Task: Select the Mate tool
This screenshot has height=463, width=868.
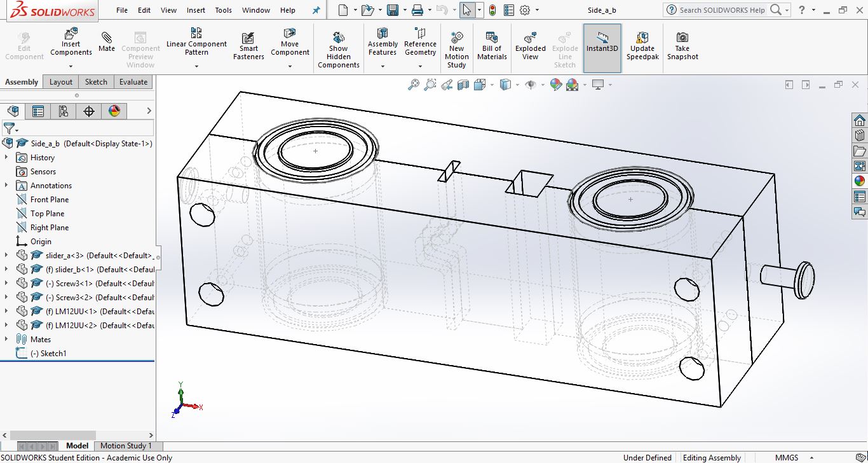Action: coord(107,42)
